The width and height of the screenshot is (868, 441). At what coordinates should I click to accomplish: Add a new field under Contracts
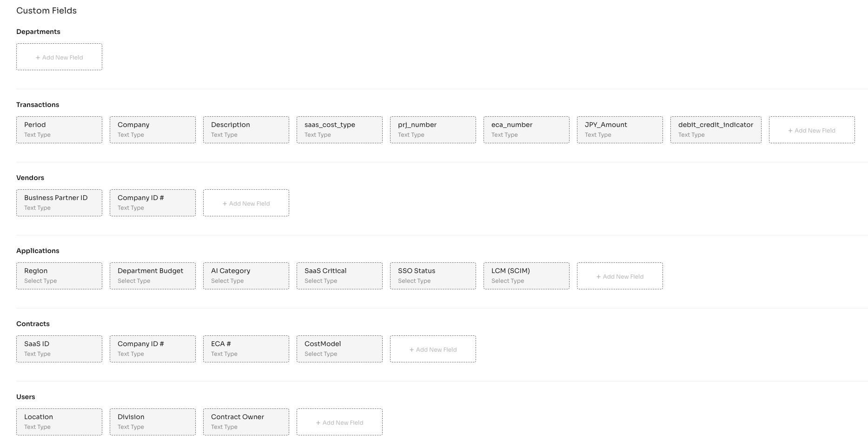(432, 349)
